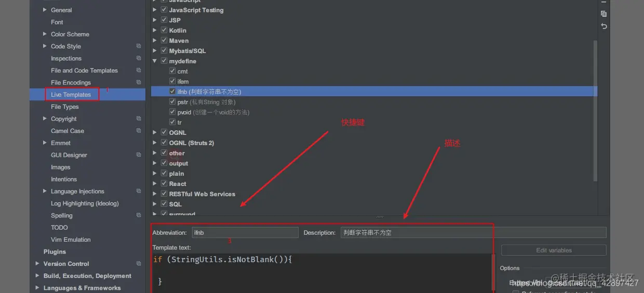This screenshot has height=293, width=644.
Task: Open the Live Templates settings page
Action: point(71,94)
